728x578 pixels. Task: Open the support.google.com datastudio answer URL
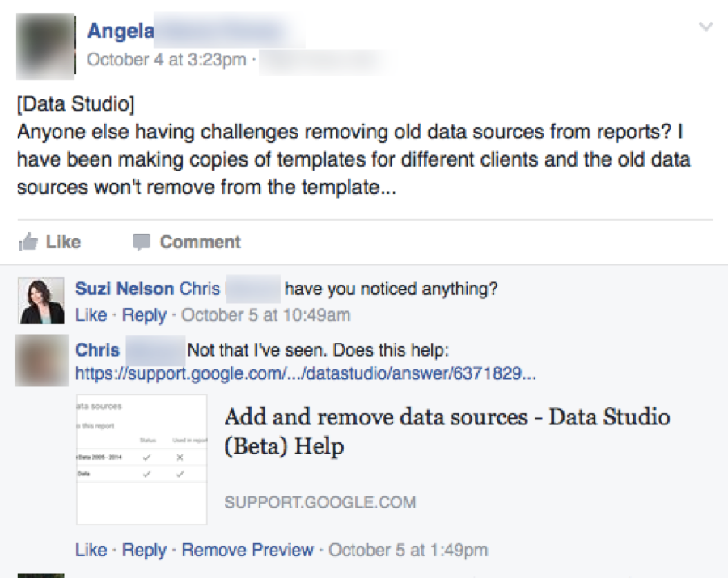pyautogui.click(x=306, y=373)
